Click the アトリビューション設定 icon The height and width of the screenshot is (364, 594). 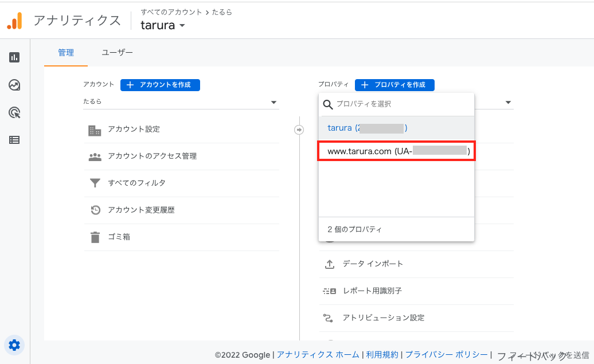(328, 318)
